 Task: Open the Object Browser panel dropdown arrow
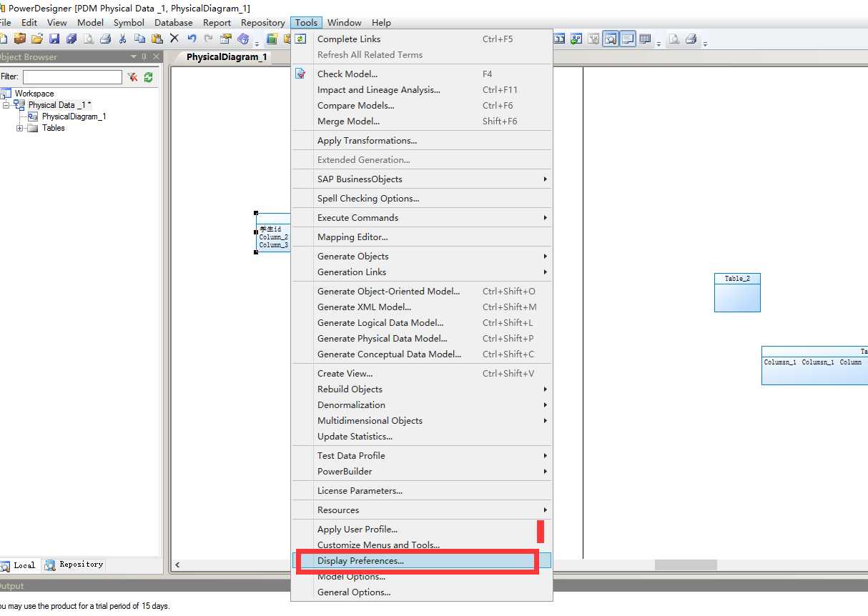133,56
